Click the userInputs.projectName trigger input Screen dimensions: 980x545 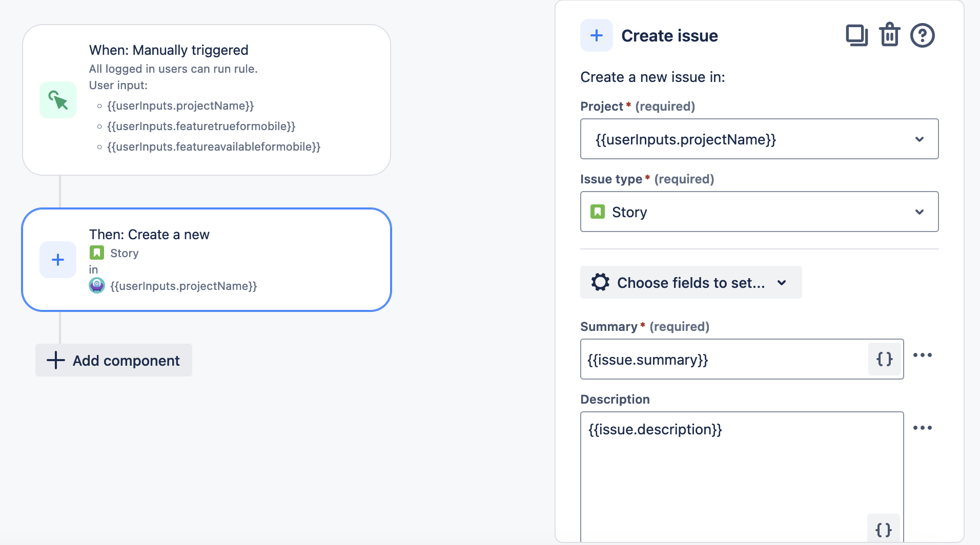point(180,106)
